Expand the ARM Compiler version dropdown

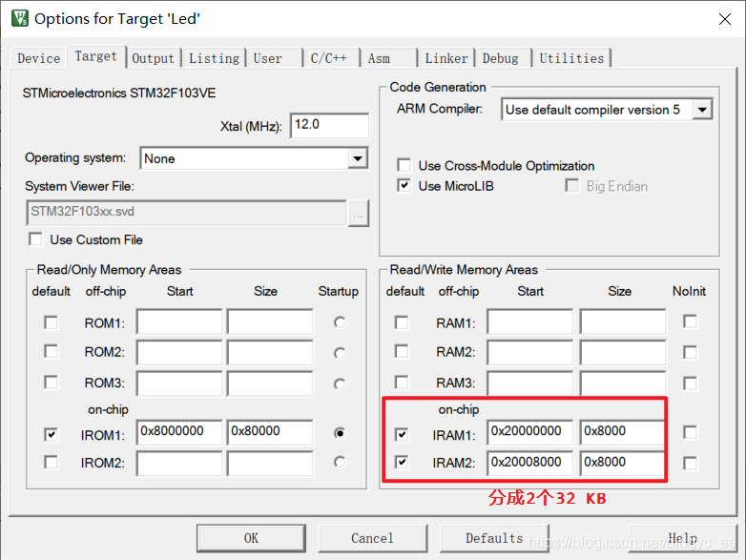coord(702,110)
